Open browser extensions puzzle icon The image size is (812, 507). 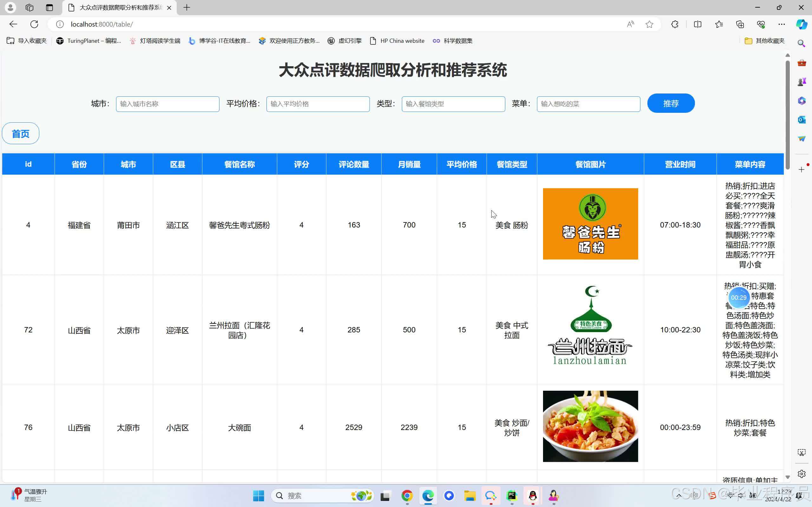coord(675,24)
